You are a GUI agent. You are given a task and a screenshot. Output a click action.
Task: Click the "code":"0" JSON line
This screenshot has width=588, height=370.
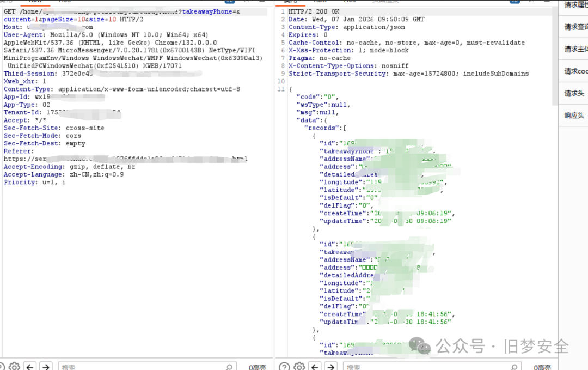point(317,97)
